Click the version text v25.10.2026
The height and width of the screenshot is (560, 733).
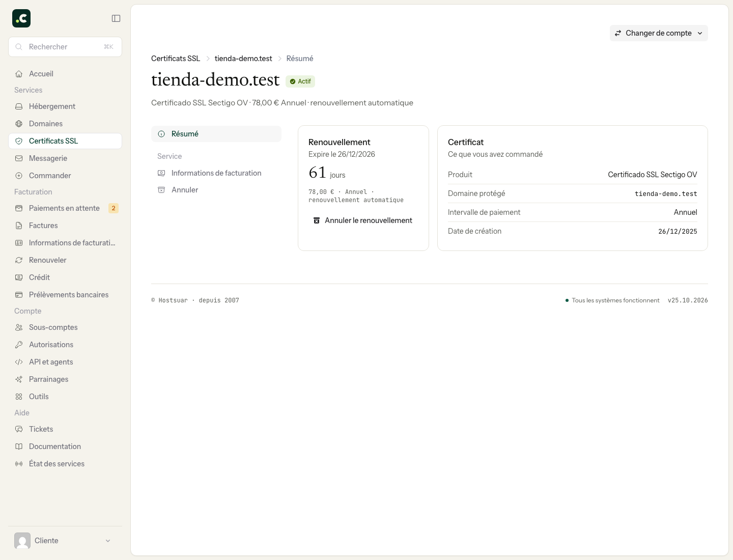(688, 300)
